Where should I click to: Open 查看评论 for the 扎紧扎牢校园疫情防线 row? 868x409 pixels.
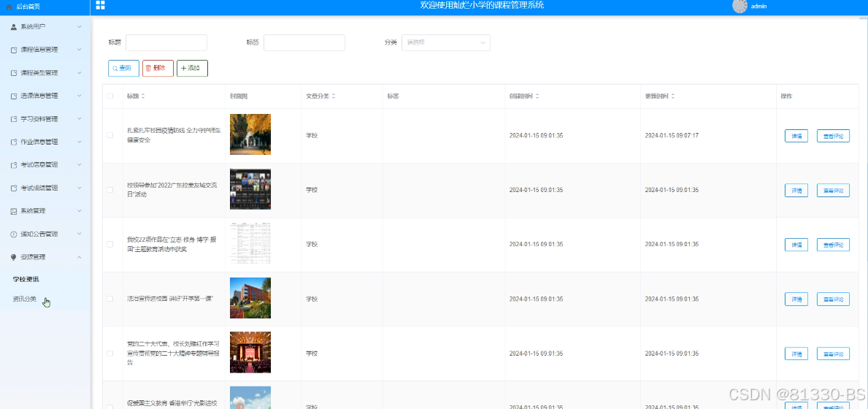[833, 136]
